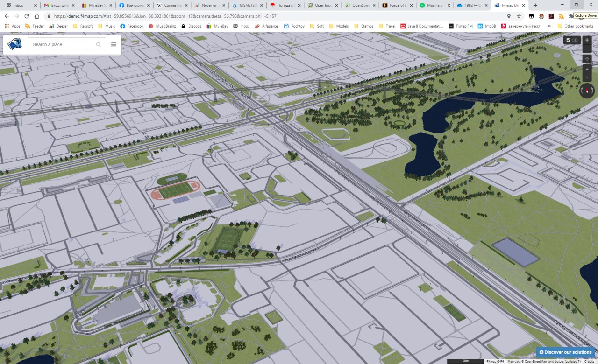Reload the page
The image size is (598, 364).
(27, 16)
